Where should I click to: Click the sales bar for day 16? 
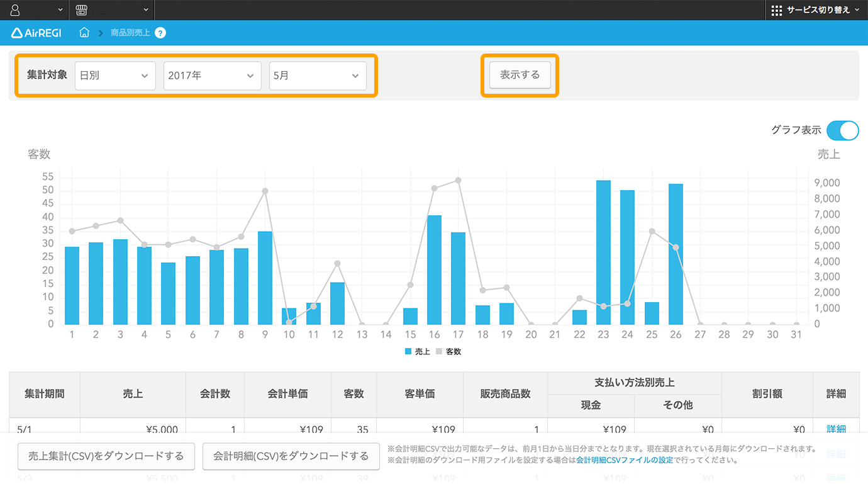point(434,270)
